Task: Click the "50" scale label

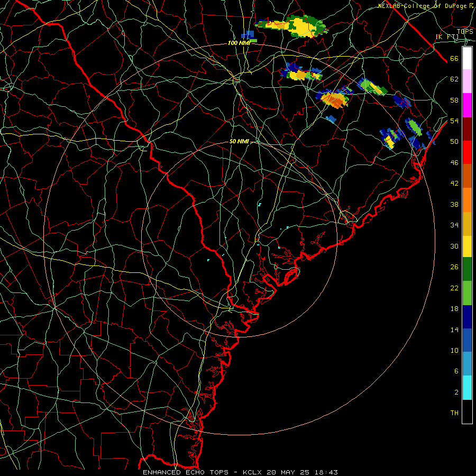Action: click(x=454, y=142)
